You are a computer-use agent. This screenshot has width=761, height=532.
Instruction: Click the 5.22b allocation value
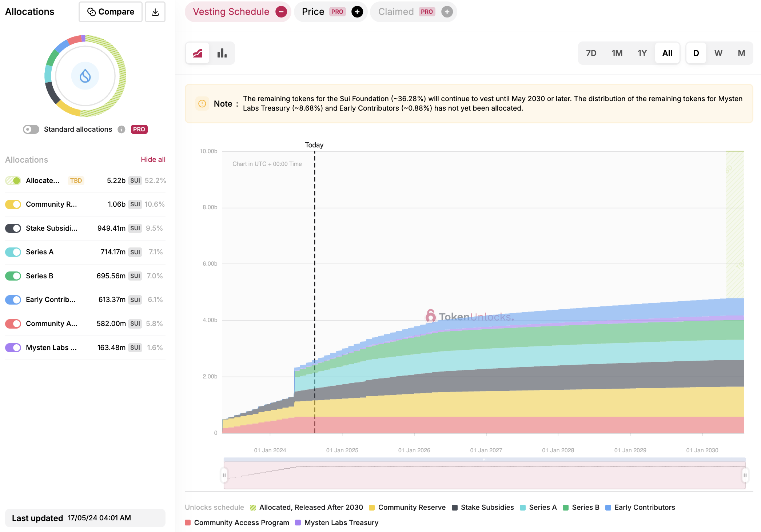pyautogui.click(x=116, y=181)
